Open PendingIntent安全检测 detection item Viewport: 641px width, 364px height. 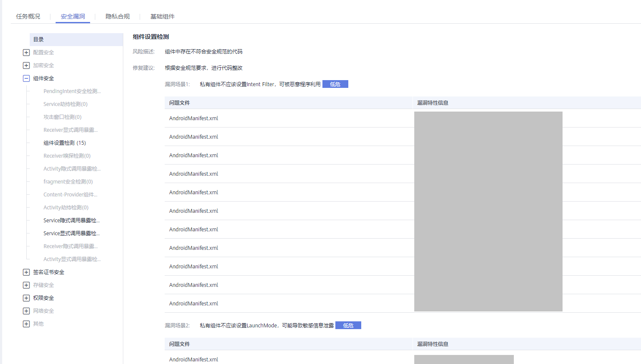tap(71, 91)
